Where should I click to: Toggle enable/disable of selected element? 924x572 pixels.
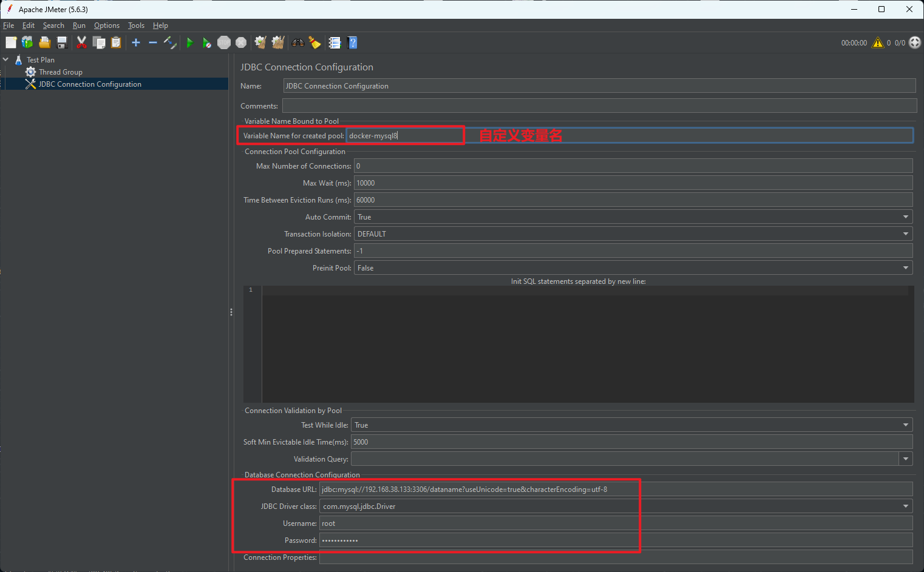(170, 42)
